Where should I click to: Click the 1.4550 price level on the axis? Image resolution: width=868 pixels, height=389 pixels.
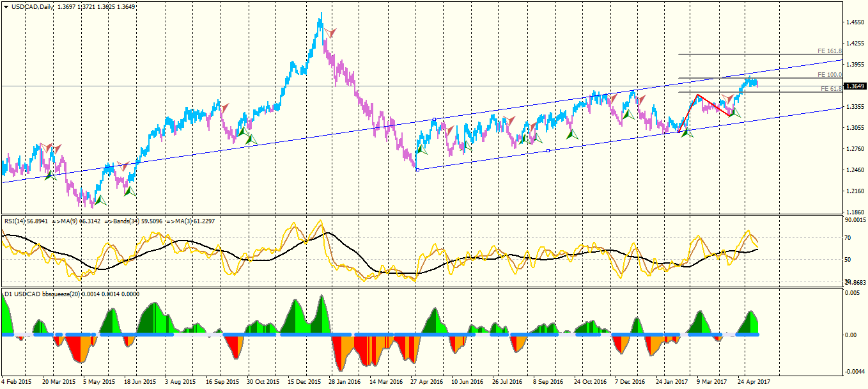point(855,22)
